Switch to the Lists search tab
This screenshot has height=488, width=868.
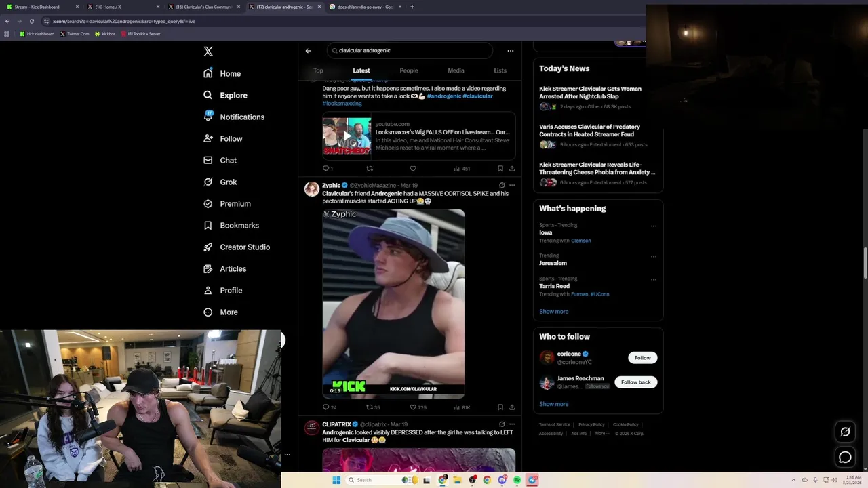[x=500, y=70]
